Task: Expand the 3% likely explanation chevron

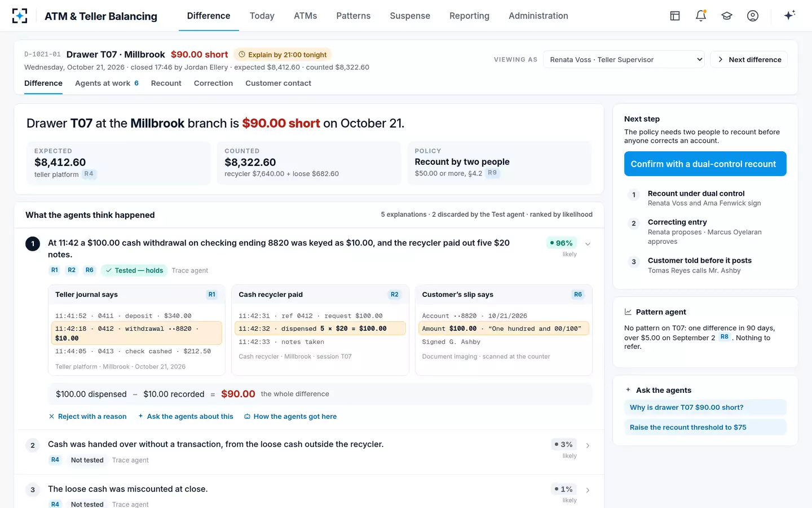Action: (x=588, y=445)
